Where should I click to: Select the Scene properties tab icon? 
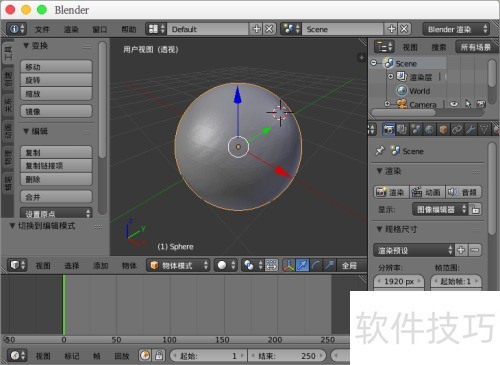416,129
